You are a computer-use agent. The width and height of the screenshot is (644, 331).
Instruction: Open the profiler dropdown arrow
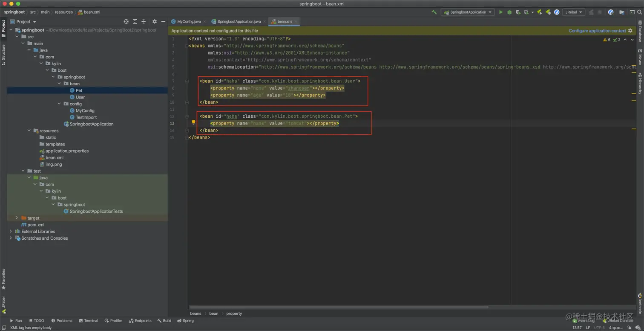click(532, 12)
